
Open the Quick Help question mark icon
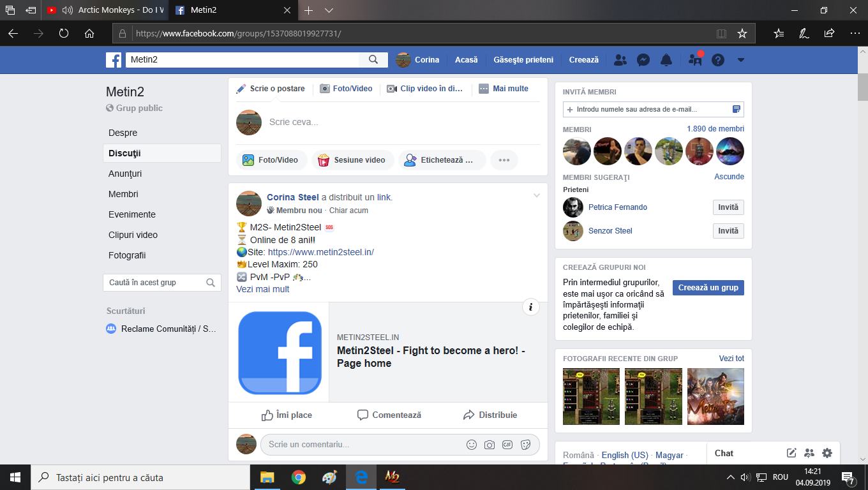(x=718, y=60)
